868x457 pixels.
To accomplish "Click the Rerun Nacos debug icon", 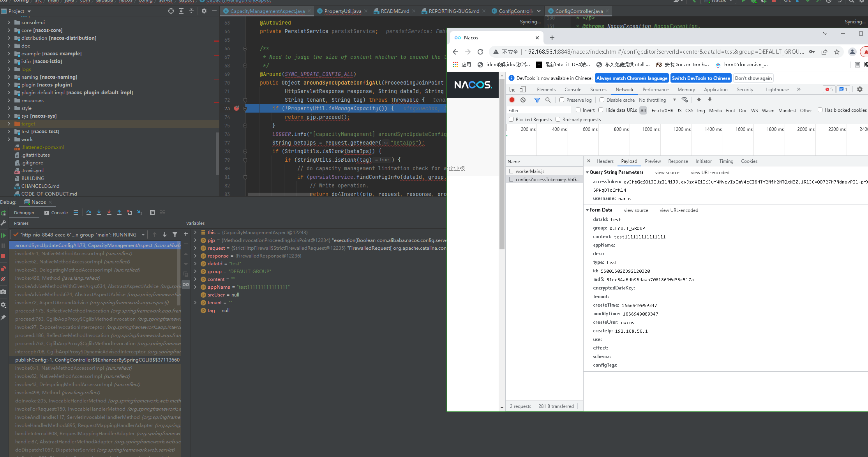I will pos(4,213).
